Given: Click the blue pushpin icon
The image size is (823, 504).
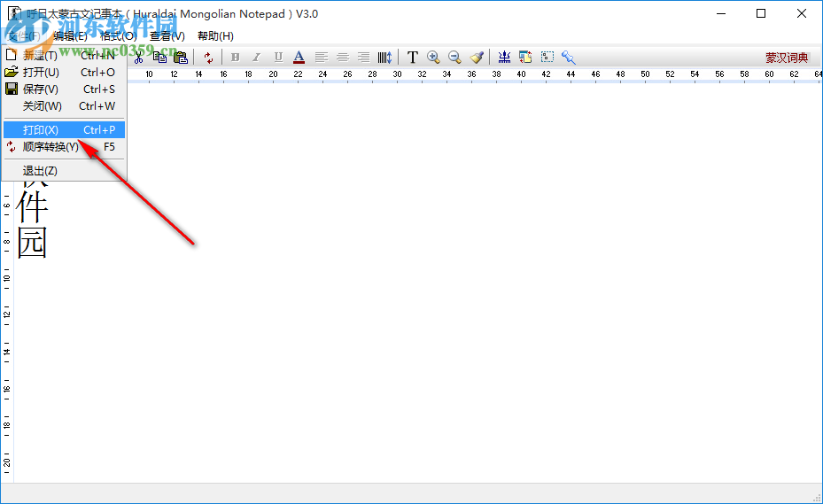Looking at the screenshot, I should pyautogui.click(x=569, y=58).
